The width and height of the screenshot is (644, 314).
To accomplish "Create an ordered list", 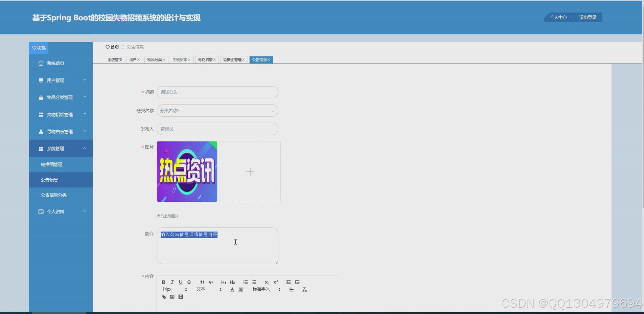I will pyautogui.click(x=245, y=282).
